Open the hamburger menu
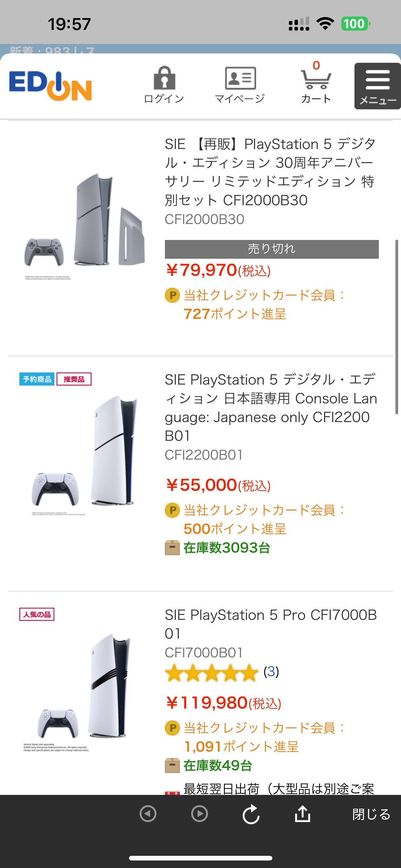This screenshot has height=868, width=401. [x=378, y=86]
